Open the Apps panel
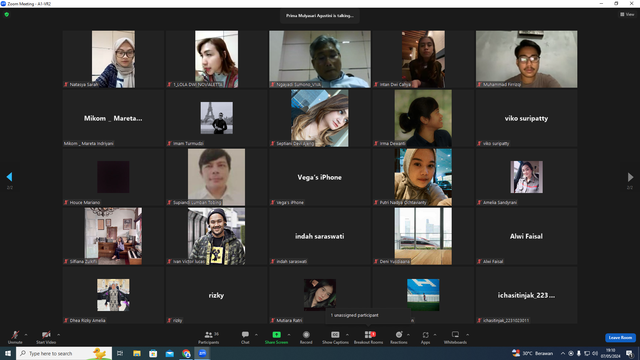The height and width of the screenshot is (360, 640). (425, 337)
